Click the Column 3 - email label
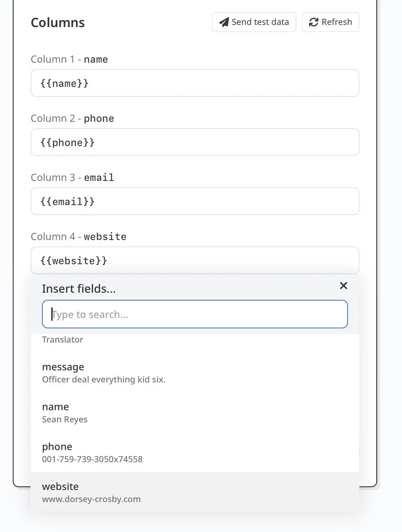Image resolution: width=402 pixels, height=532 pixels. click(x=73, y=178)
